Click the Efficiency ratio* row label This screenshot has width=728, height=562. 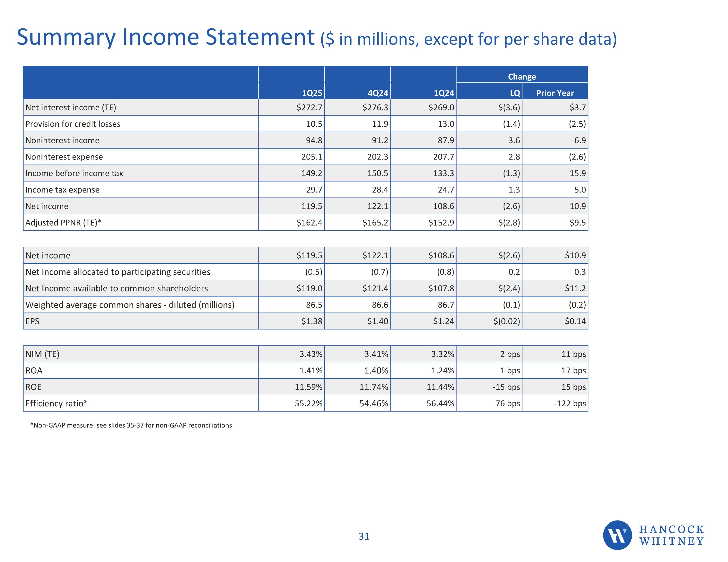pos(56,403)
